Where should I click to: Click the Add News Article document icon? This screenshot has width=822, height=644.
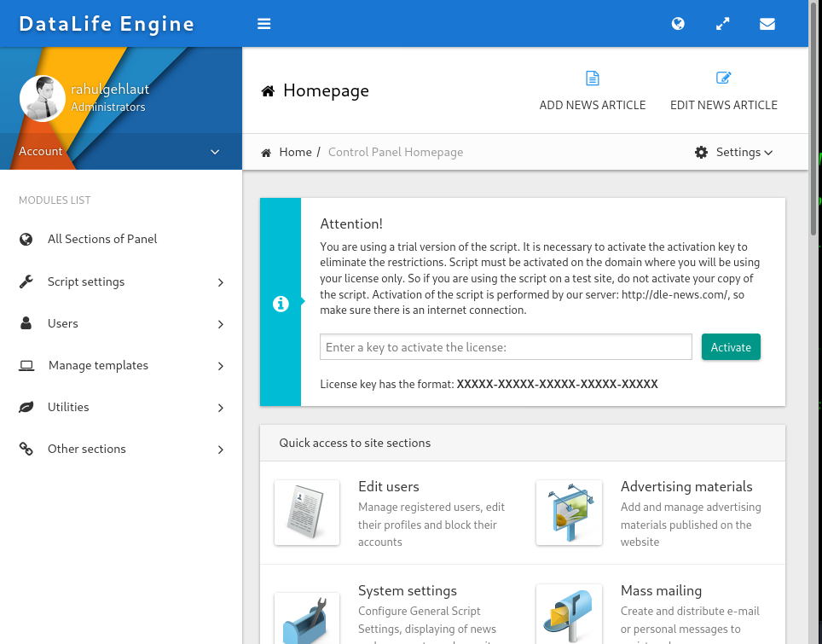tap(593, 78)
